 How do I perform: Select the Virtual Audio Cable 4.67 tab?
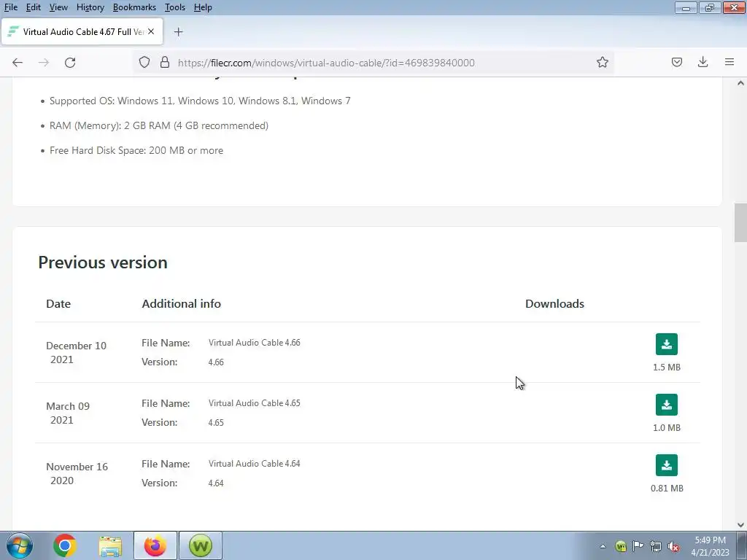82,32
